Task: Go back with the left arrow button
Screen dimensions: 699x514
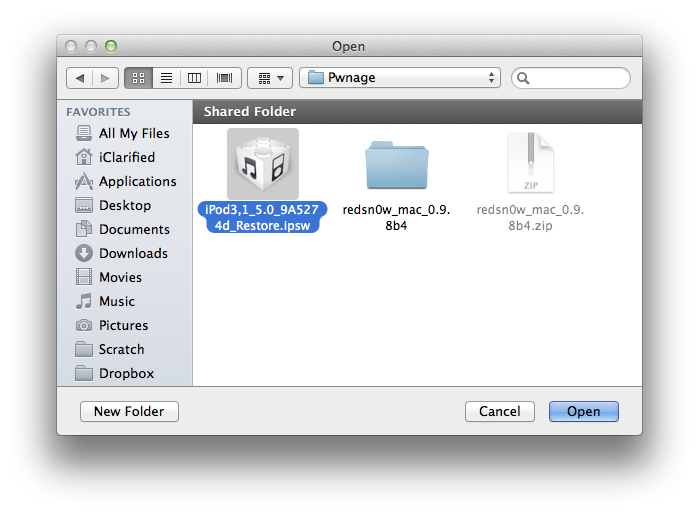Action: coord(80,77)
